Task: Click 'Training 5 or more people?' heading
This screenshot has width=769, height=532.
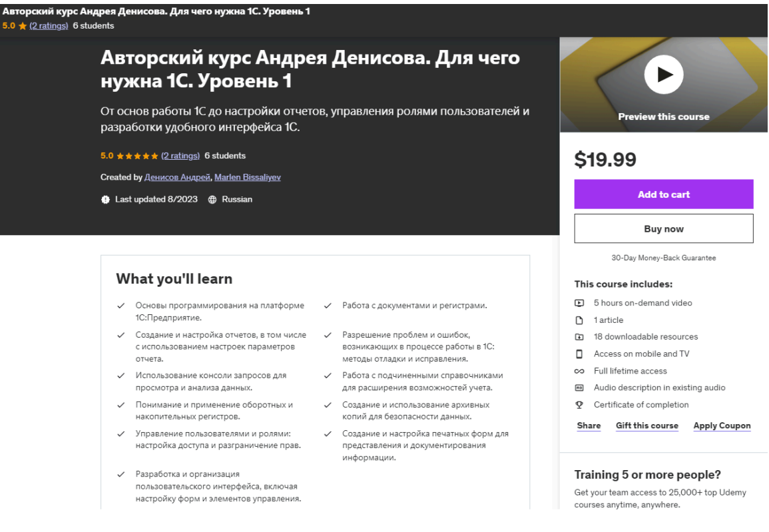Action: pyautogui.click(x=647, y=475)
